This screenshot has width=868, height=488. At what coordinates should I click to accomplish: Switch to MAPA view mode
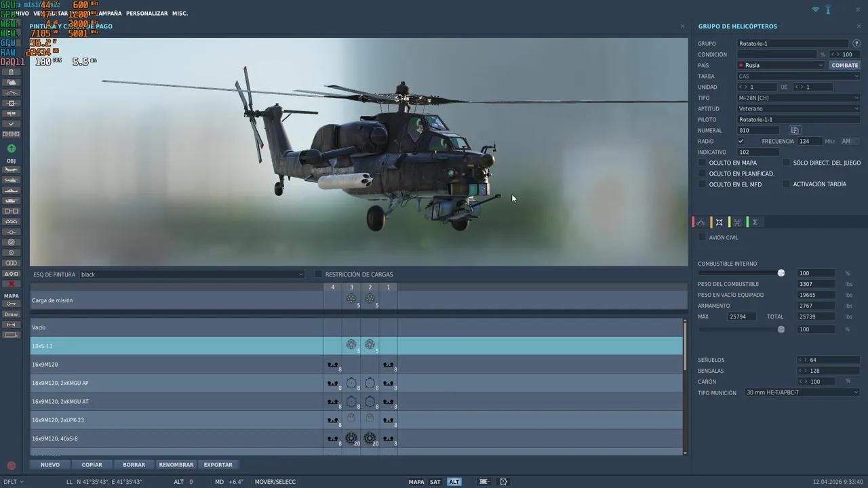click(x=416, y=482)
